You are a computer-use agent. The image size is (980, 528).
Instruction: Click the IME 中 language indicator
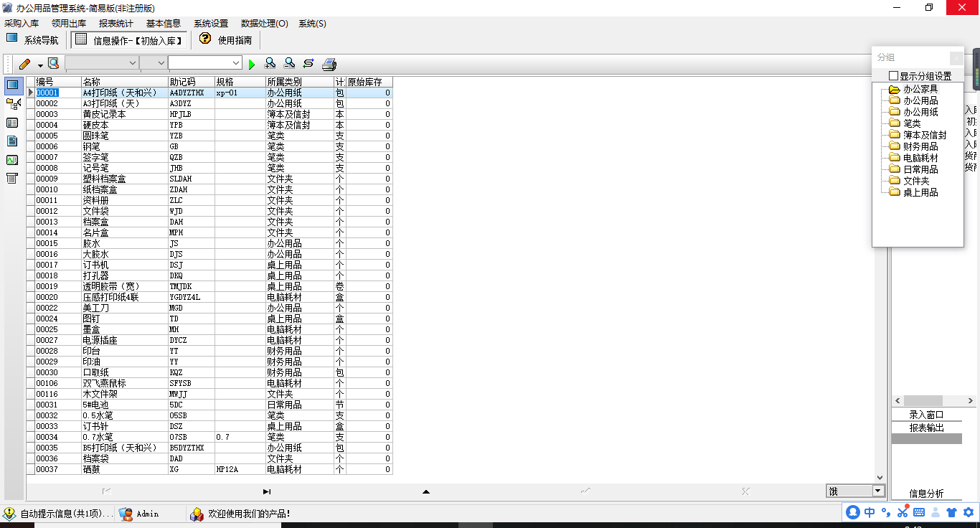[x=870, y=512]
